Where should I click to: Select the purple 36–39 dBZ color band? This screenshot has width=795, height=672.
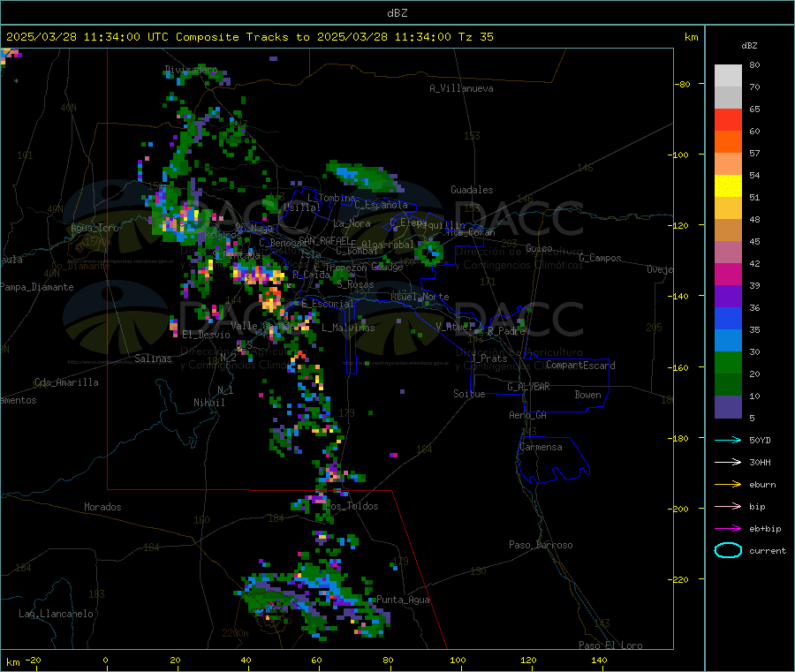[x=728, y=297]
